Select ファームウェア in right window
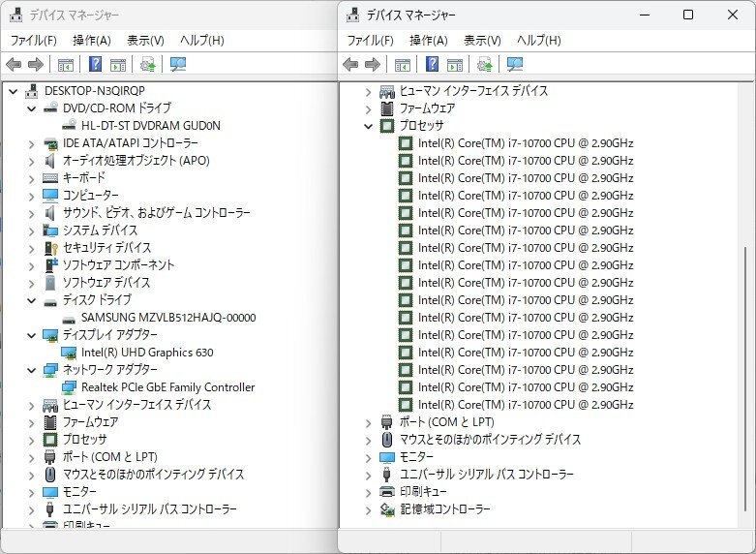The image size is (756, 554). point(427,108)
